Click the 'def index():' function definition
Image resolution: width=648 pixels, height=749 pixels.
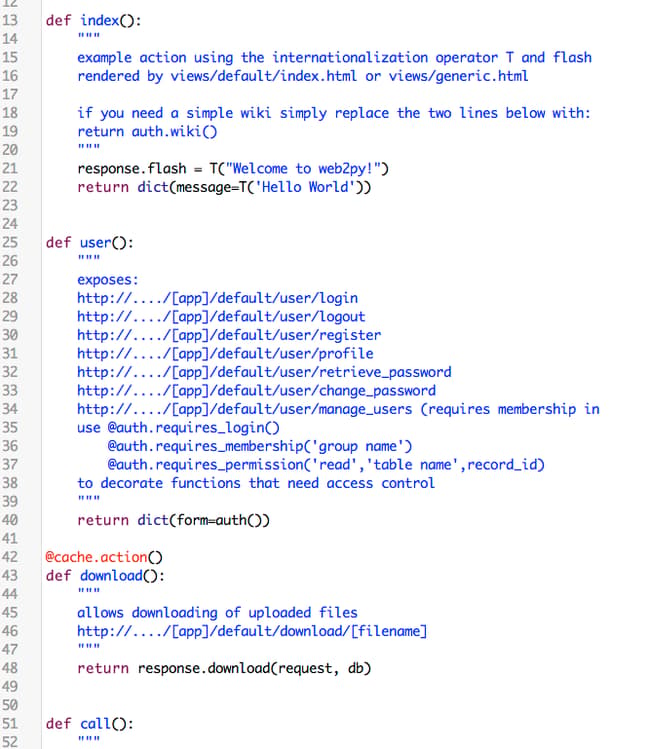(93, 21)
